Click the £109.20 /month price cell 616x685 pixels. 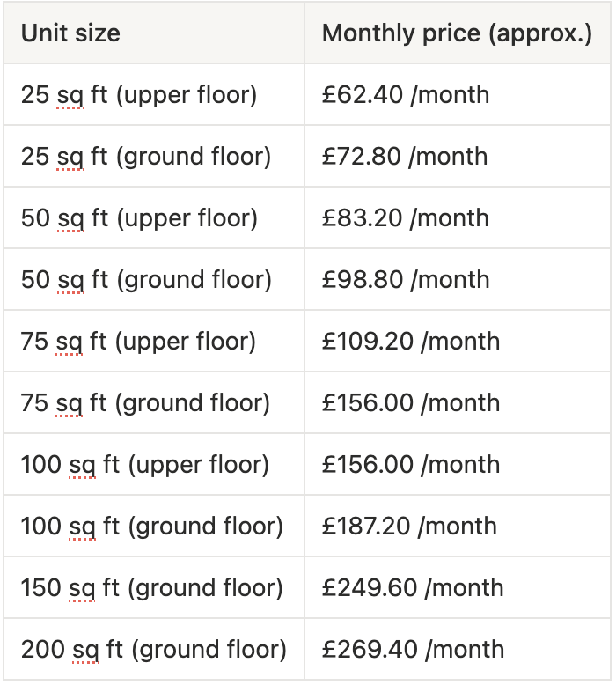click(458, 341)
